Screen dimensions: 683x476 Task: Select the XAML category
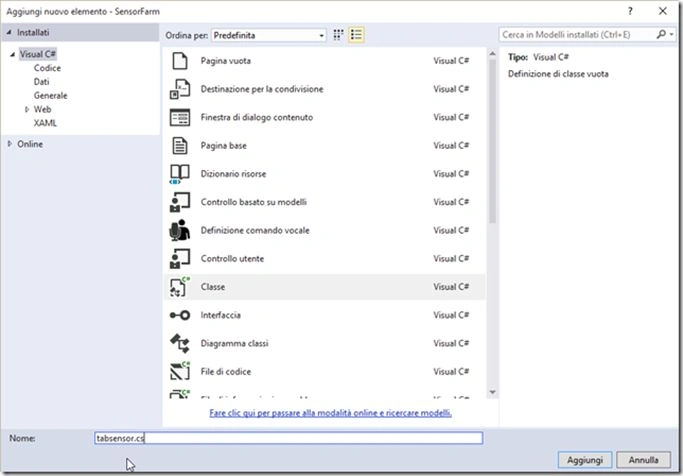(x=45, y=123)
